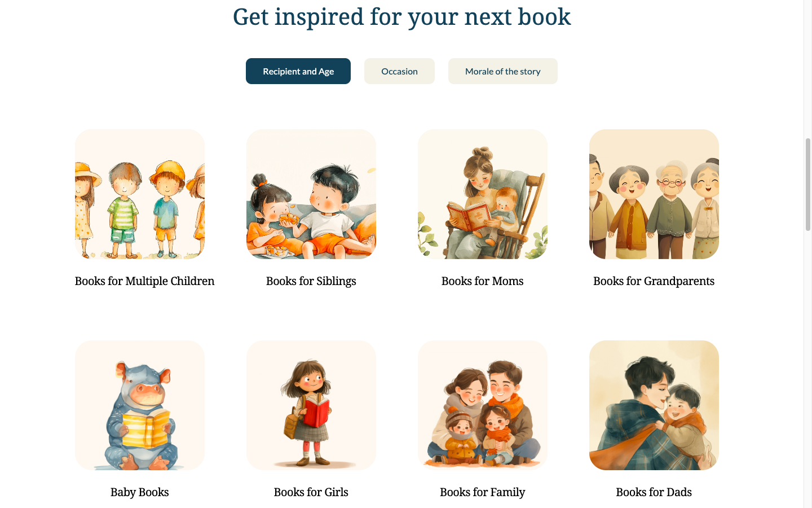The height and width of the screenshot is (508, 812).
Task: Open the family in scarves illustration
Action: (483, 405)
